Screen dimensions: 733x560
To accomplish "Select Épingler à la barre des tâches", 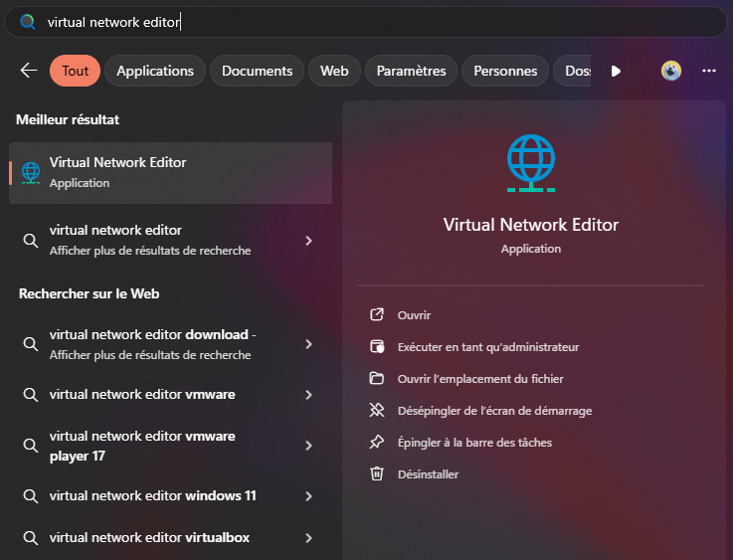I will [x=473, y=443].
